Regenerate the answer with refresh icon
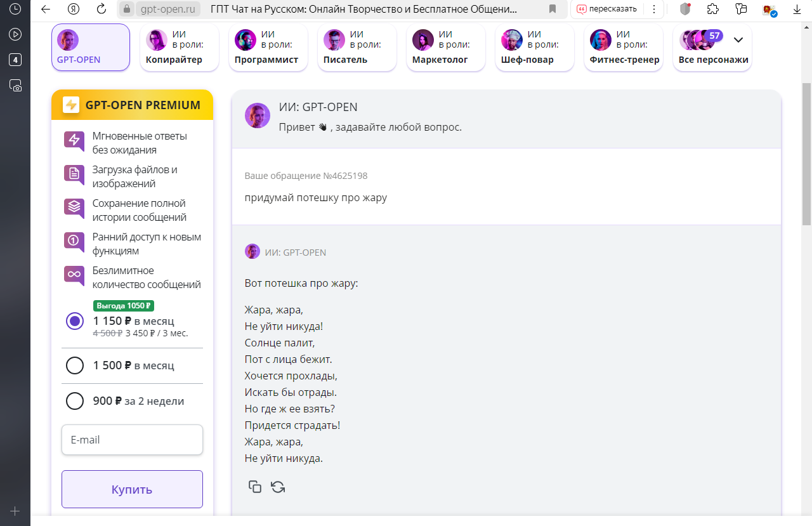Screen dimensions: 812x526 tap(278, 487)
